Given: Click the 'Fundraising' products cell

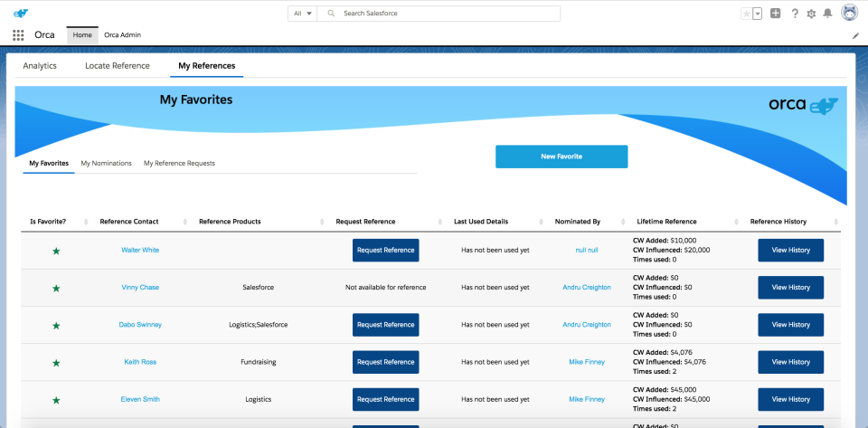Looking at the screenshot, I should (x=259, y=362).
